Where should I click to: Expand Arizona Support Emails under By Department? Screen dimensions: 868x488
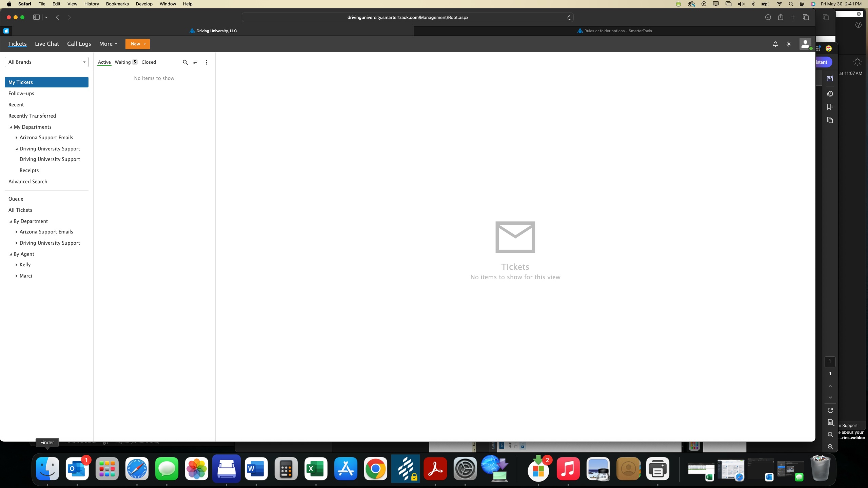(x=16, y=232)
